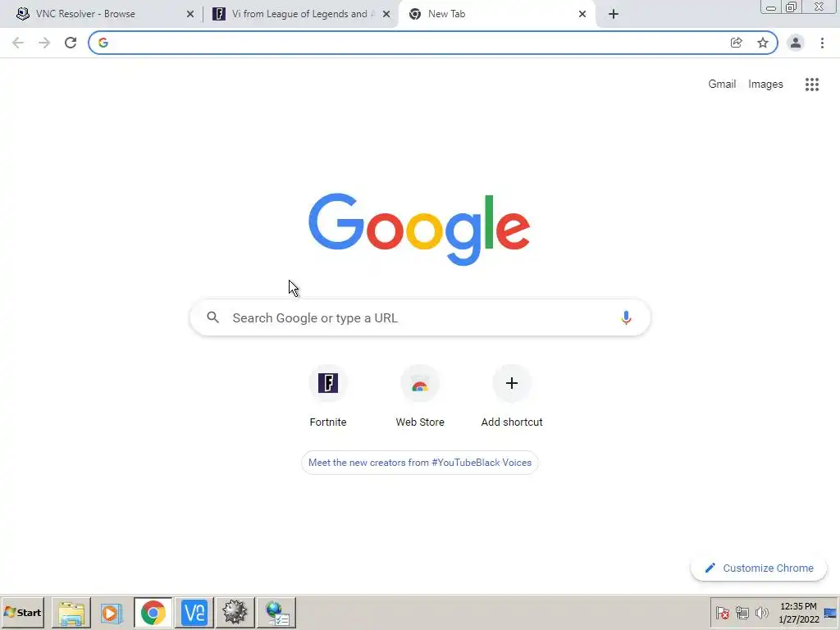This screenshot has height=630, width=840.
Task: Open the Web Store shortcut
Action: (x=420, y=395)
